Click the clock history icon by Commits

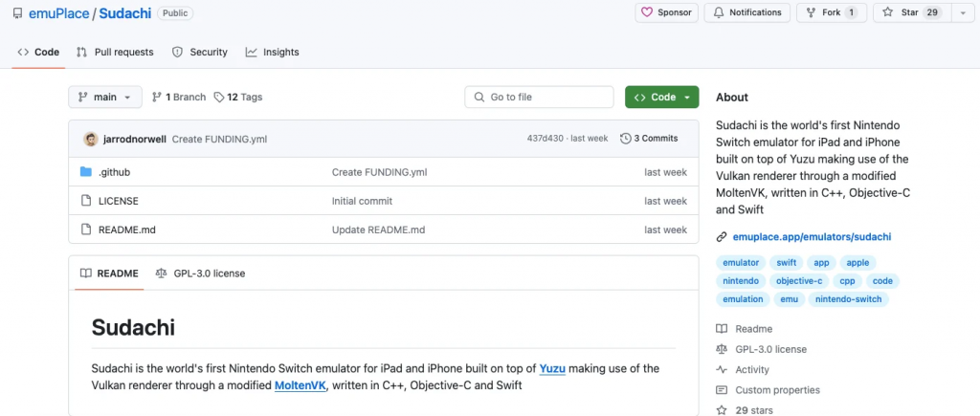(625, 139)
